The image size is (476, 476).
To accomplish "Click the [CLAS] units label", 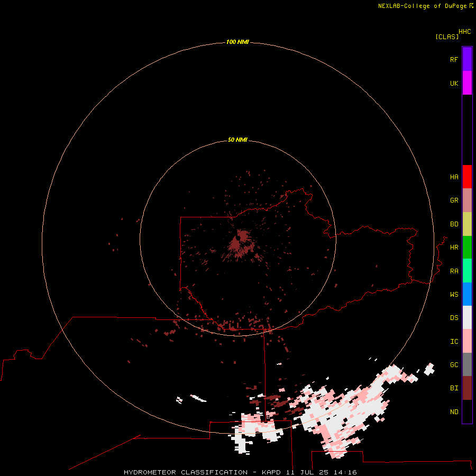I will 447,36.
